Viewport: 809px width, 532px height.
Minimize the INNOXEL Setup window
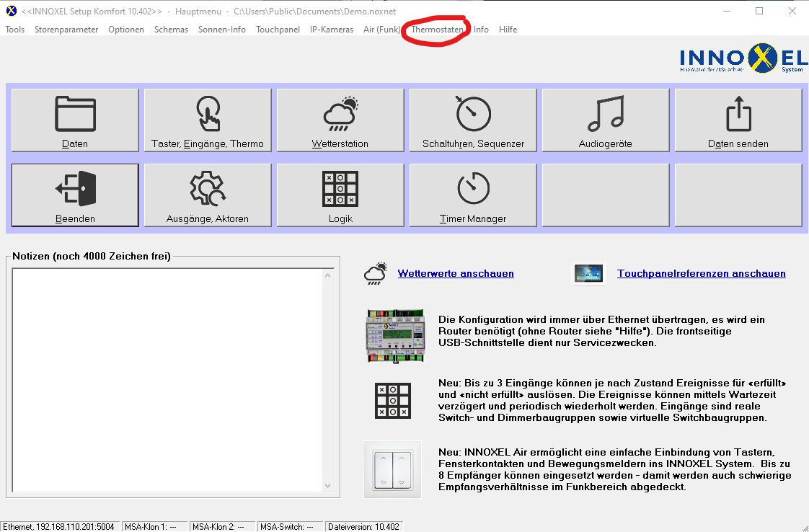(727, 11)
